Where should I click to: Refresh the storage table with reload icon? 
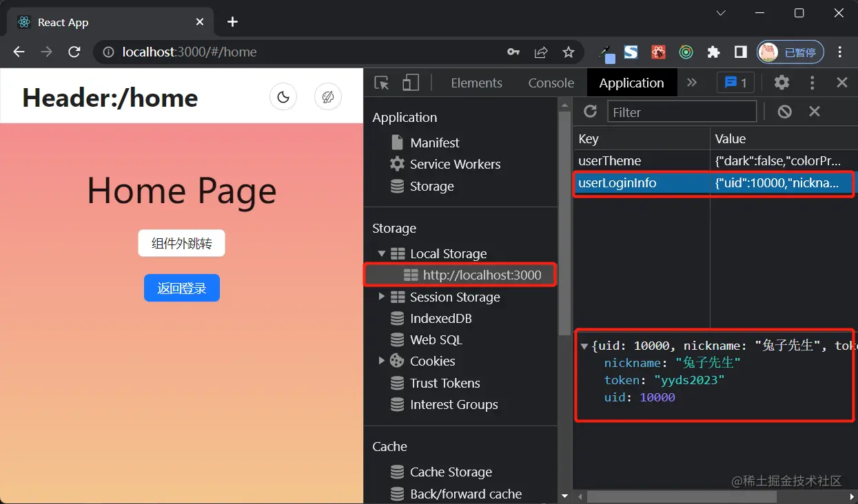coord(590,112)
